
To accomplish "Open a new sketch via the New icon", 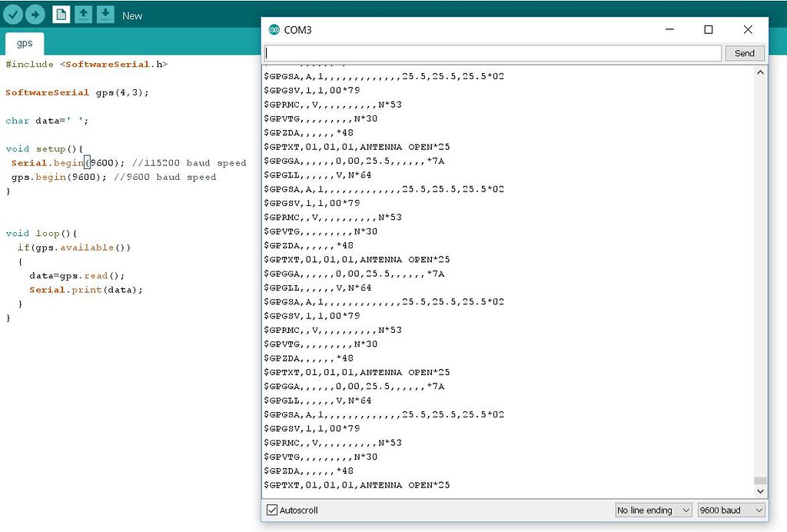I will point(61,14).
